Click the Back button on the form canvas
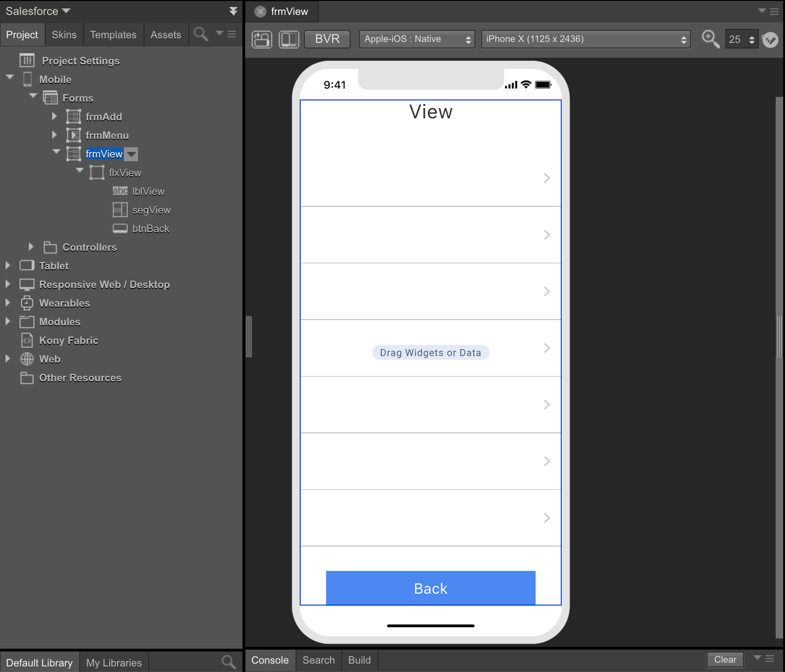Image resolution: width=785 pixels, height=672 pixels. click(x=430, y=588)
